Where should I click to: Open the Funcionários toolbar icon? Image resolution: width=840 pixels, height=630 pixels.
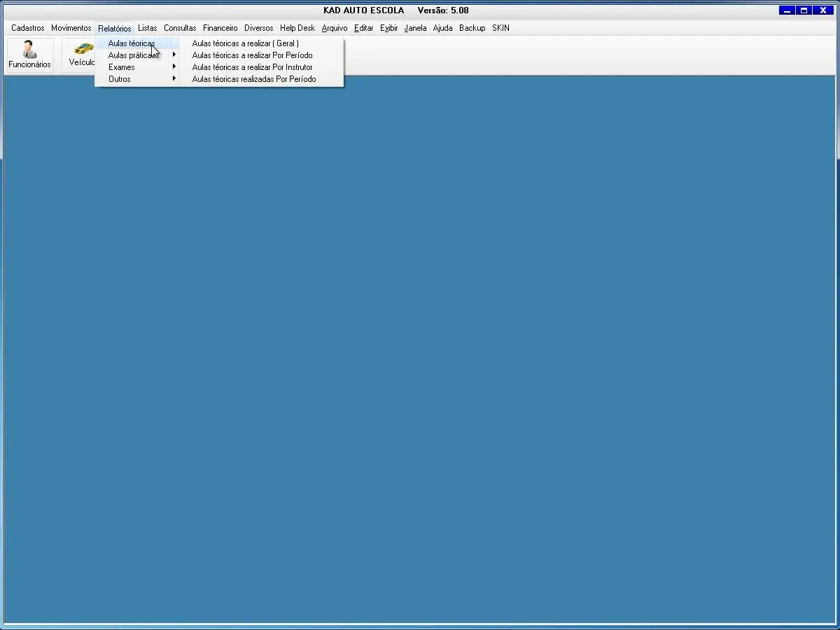29,55
